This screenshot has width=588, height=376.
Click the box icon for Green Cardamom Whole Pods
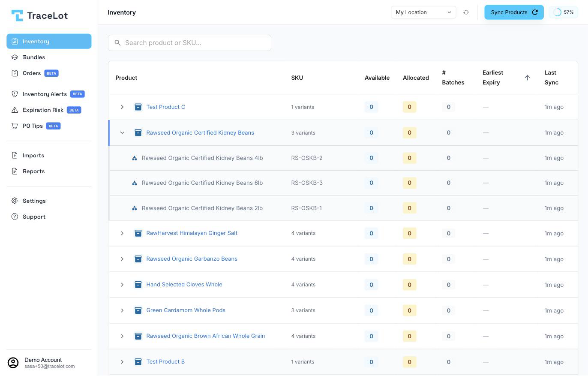[138, 310]
